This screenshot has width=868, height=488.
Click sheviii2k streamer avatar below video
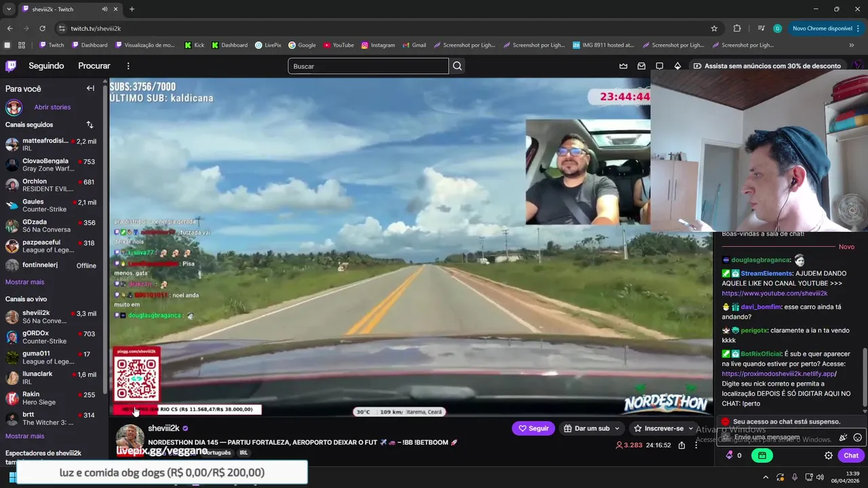(129, 439)
